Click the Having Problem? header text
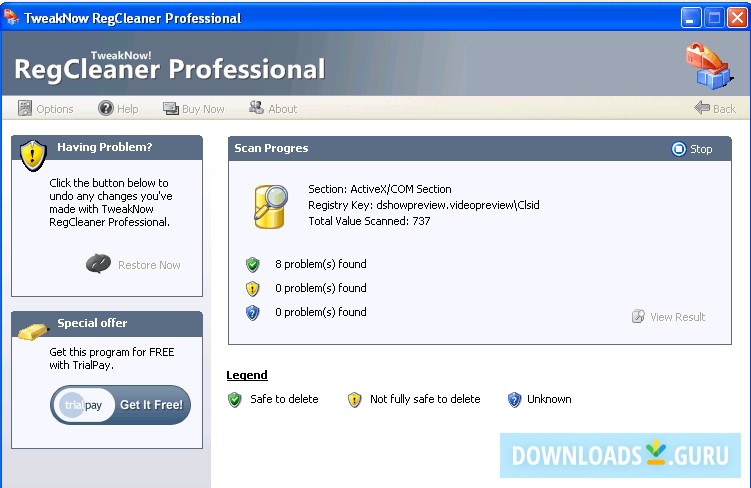The image size is (751, 488). click(105, 147)
